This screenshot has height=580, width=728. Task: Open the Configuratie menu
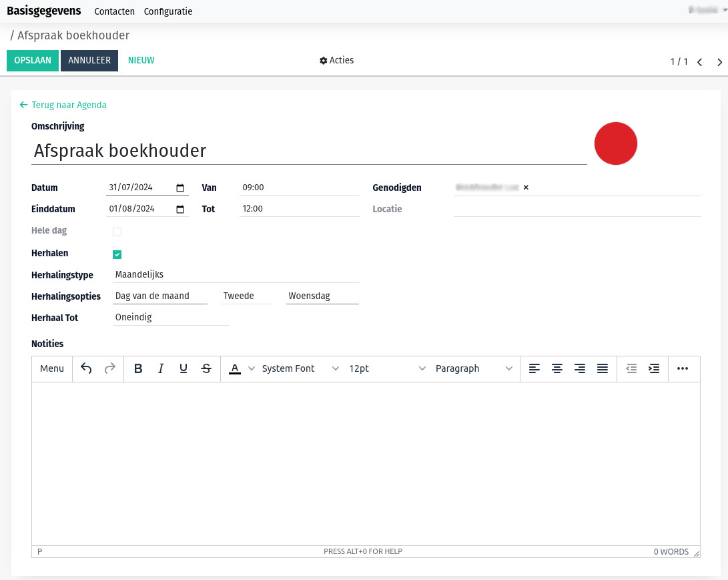tap(167, 11)
